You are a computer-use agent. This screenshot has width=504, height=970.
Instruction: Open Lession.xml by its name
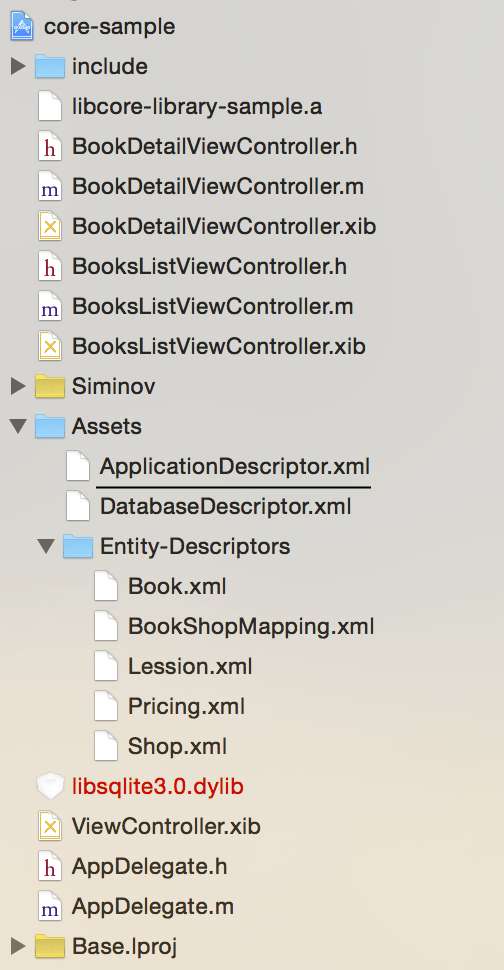coord(190,666)
